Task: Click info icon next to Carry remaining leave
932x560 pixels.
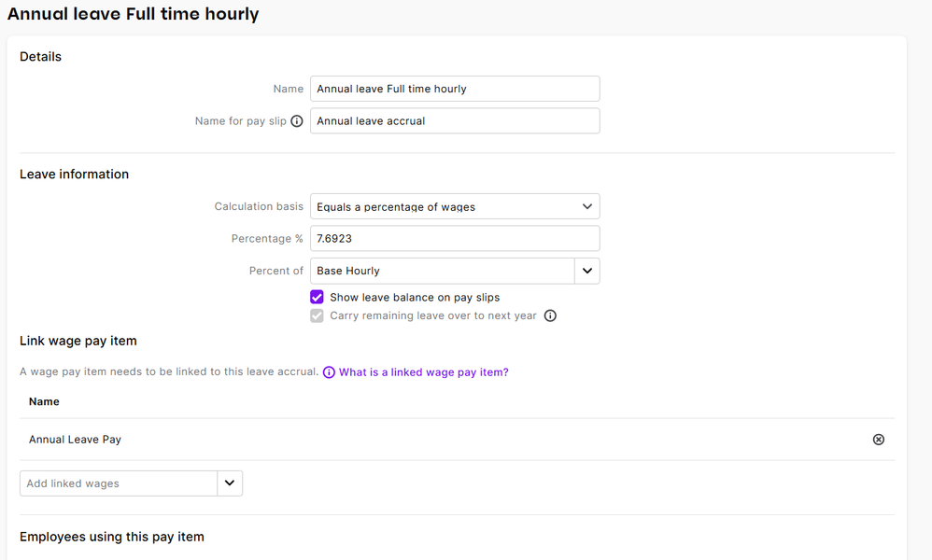Action: coord(550,315)
